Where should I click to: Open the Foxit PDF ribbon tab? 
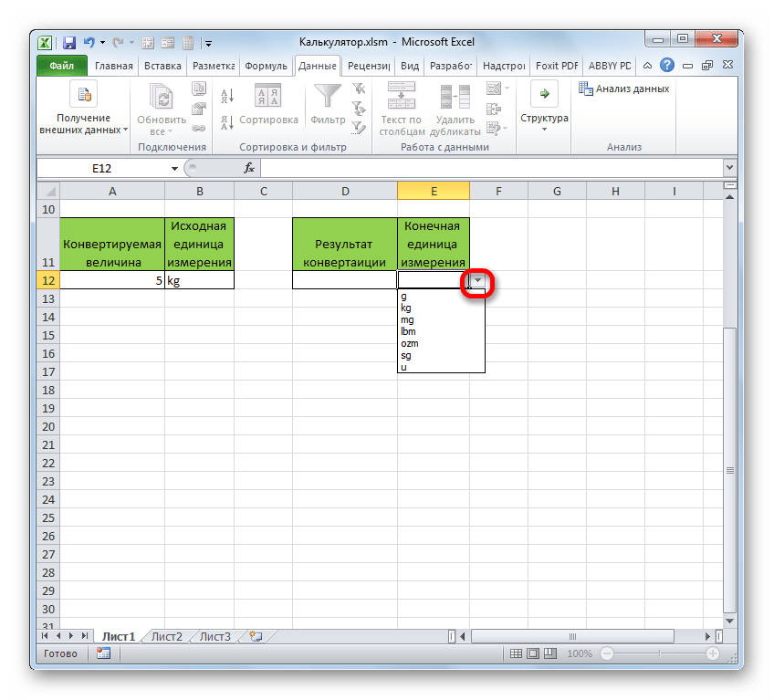point(557,66)
